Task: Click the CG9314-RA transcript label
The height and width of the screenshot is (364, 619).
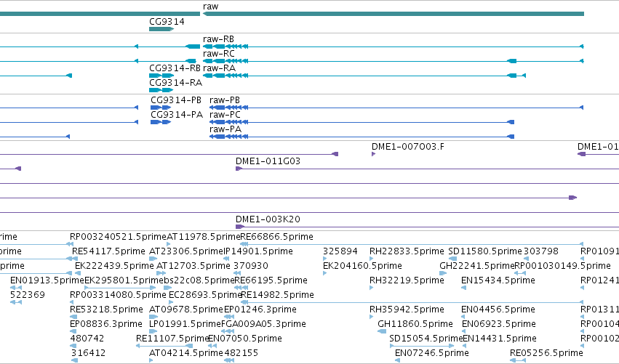Action: pos(176,83)
